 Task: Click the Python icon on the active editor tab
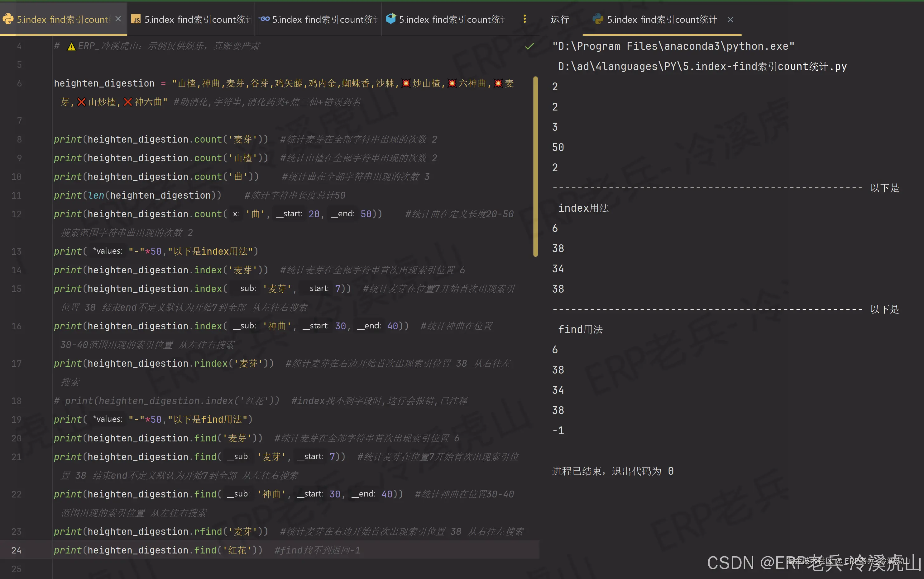(x=8, y=19)
